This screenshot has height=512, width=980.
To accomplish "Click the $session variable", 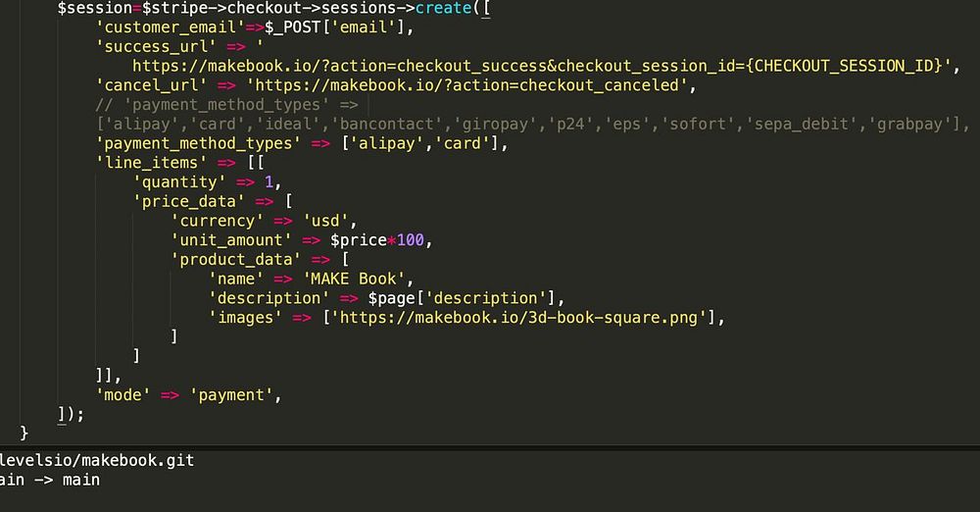I will pos(94,8).
